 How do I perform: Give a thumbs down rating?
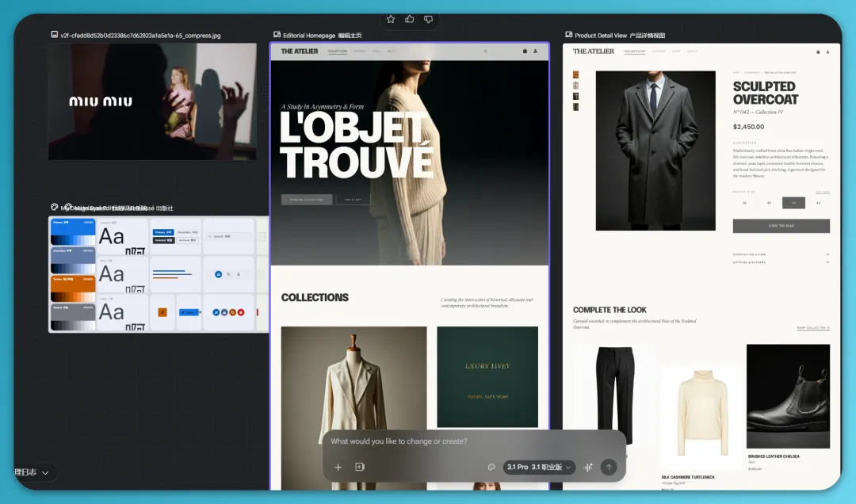click(429, 19)
